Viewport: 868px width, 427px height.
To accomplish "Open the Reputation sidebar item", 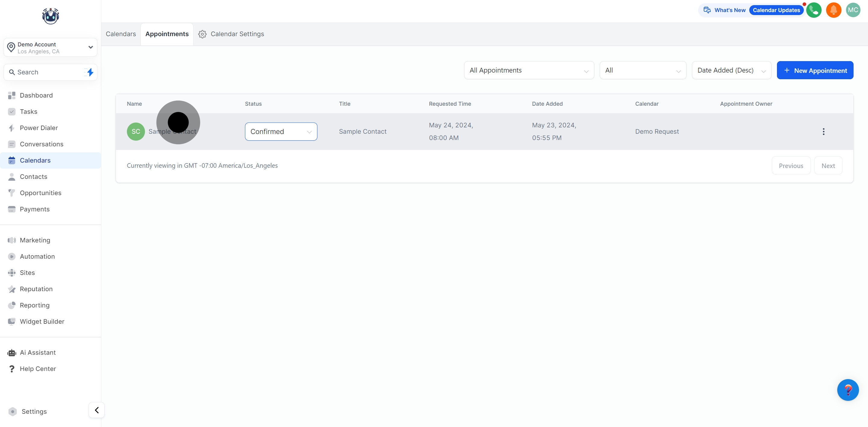I will [36, 289].
